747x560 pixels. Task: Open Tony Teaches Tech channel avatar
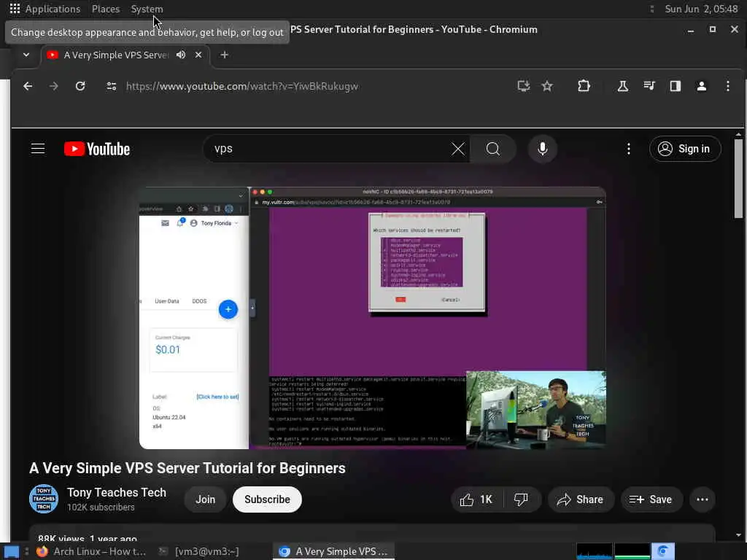tap(43, 499)
